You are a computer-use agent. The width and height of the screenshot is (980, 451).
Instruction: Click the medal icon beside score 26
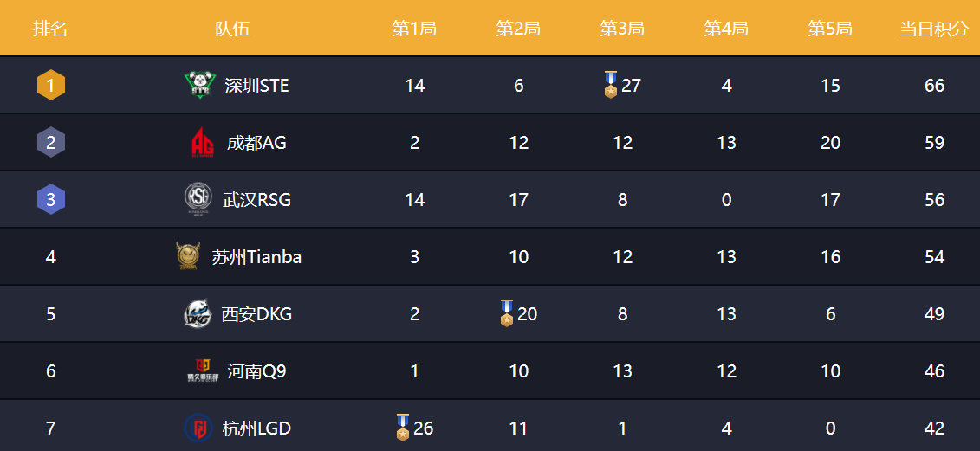403,428
